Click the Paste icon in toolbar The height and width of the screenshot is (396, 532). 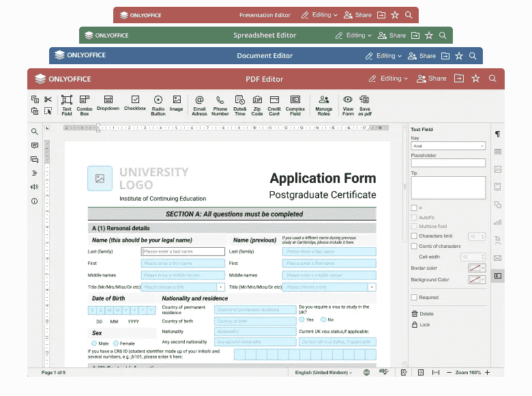35,111
